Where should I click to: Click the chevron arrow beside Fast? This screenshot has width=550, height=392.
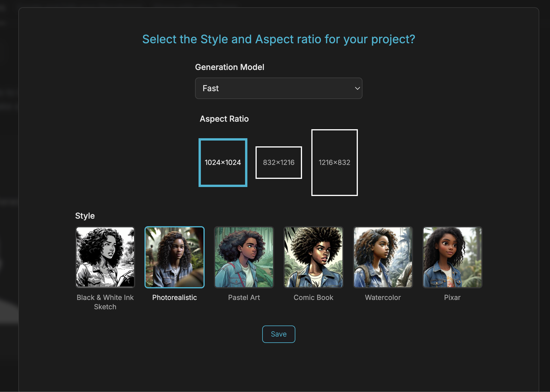coord(357,88)
